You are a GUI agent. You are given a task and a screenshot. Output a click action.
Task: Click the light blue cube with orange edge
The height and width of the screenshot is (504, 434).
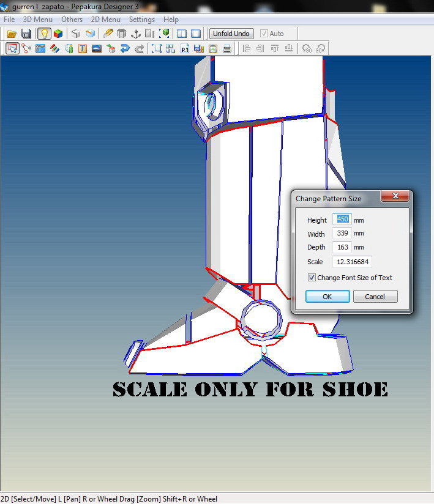[91, 34]
